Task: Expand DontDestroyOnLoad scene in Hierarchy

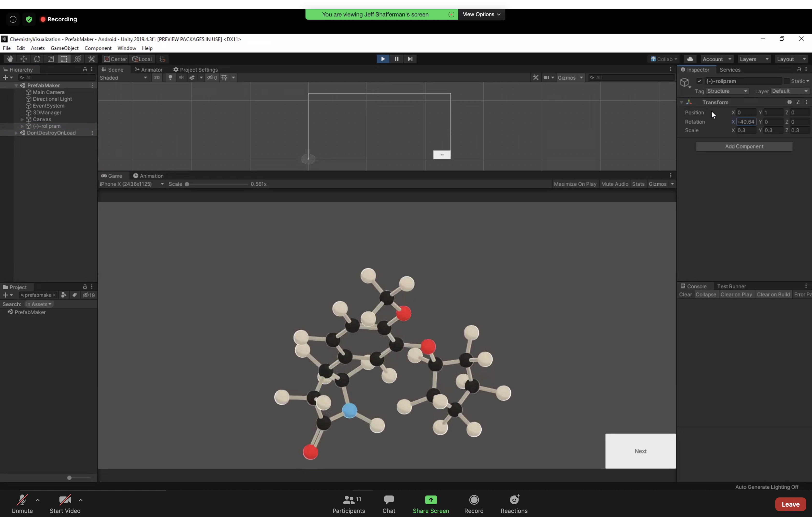Action: click(16, 133)
